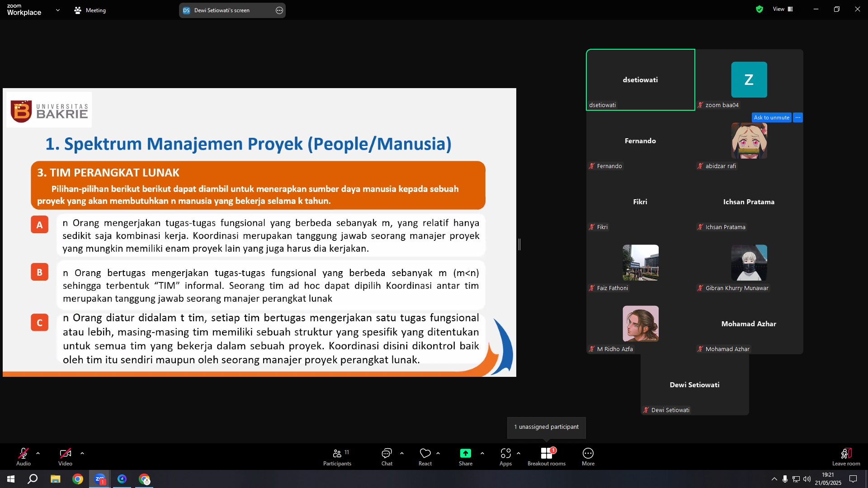Open Google Chrome from taskbar
The width and height of the screenshot is (868, 488).
tap(78, 479)
